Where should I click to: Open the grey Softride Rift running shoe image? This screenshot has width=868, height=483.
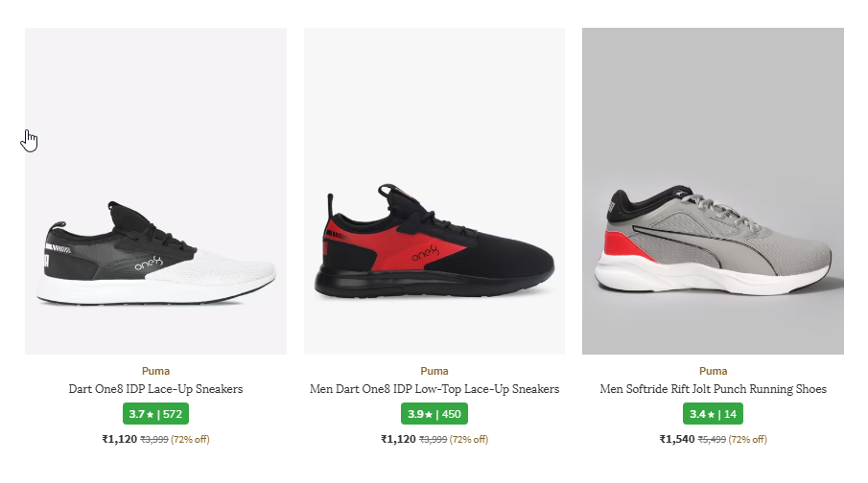pyautogui.click(x=713, y=192)
